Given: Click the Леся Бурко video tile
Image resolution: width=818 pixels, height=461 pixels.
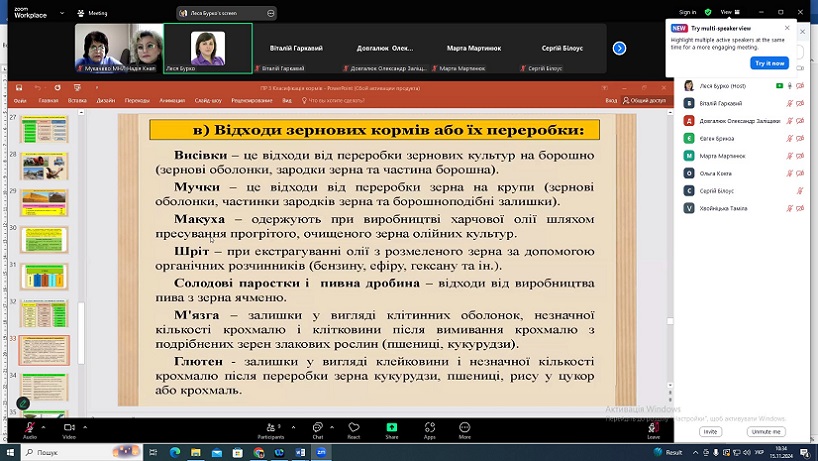Looking at the screenshot, I should pyautogui.click(x=208, y=48).
